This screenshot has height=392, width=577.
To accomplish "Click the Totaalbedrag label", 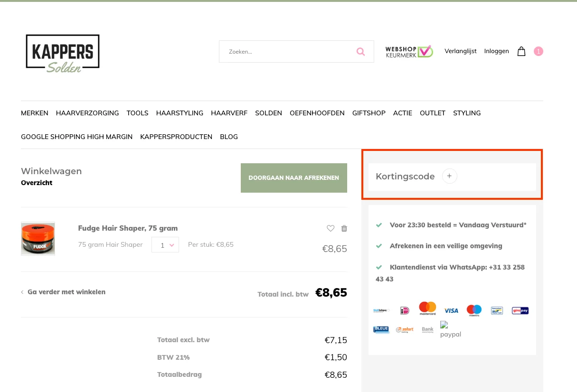I will point(180,374).
